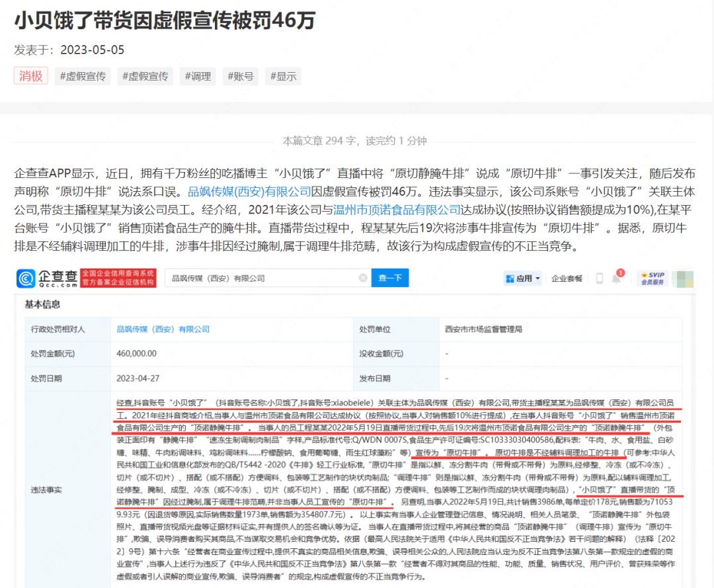714x588 pixels.
Task: Click the 本篇文章 294 字 reading time text
Action: tap(354, 141)
